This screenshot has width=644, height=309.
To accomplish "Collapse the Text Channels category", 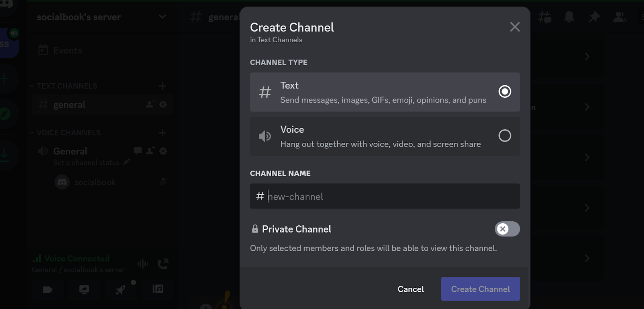I will [64, 86].
